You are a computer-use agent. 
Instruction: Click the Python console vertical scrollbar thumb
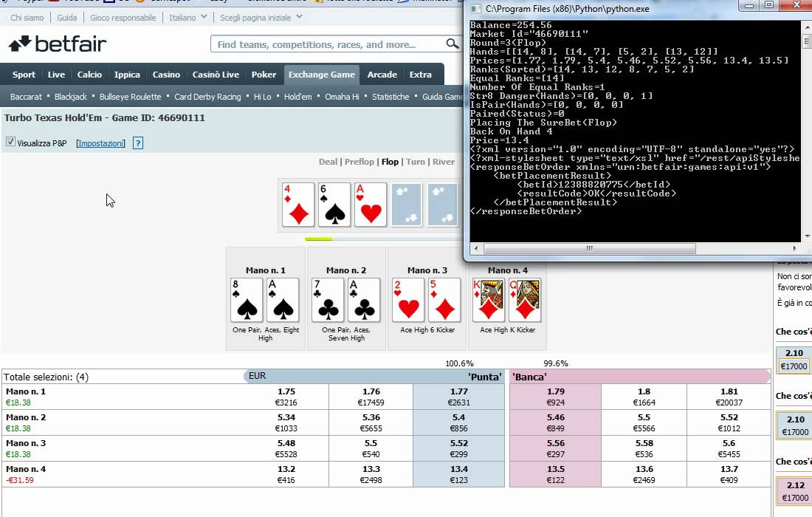click(806, 41)
